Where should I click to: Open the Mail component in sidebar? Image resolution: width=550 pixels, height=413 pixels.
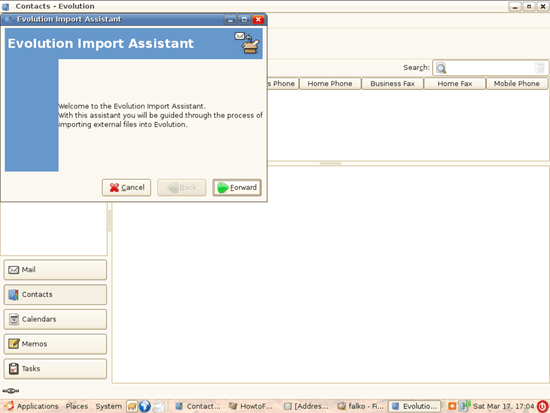55,270
